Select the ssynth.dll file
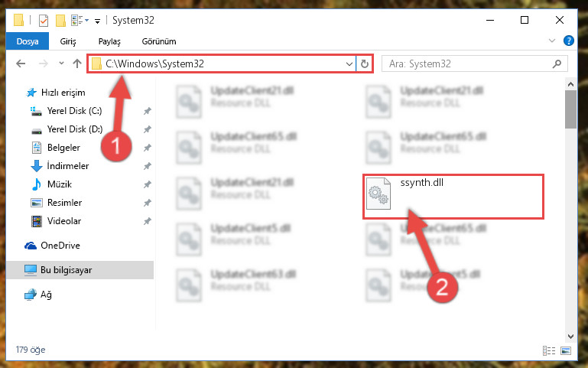The image size is (588, 368). 453,197
